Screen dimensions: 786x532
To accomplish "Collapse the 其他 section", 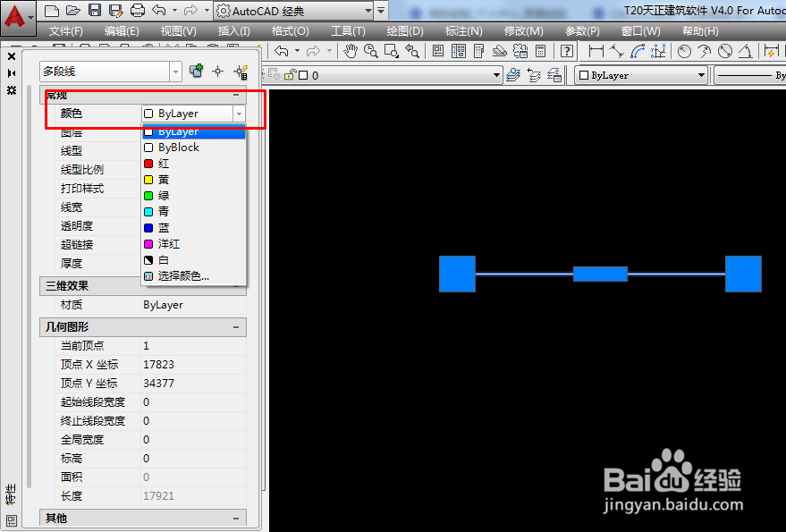I will (236, 518).
